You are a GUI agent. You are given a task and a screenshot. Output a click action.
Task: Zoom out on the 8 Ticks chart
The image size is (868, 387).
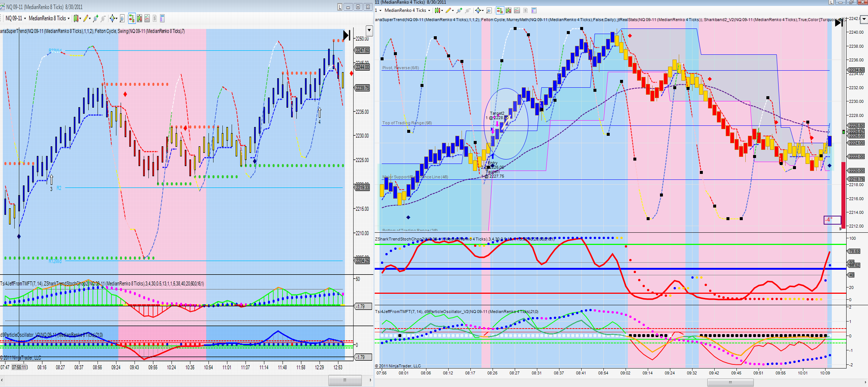point(103,18)
